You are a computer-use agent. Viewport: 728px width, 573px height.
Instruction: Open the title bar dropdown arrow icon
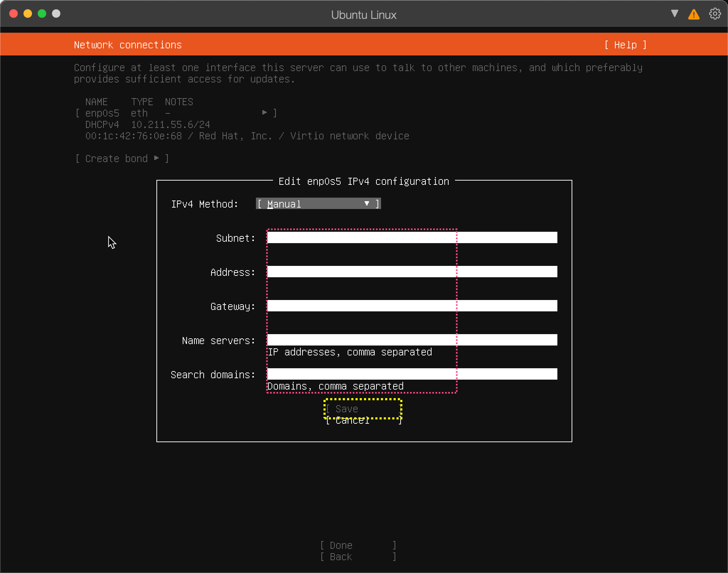click(x=674, y=14)
